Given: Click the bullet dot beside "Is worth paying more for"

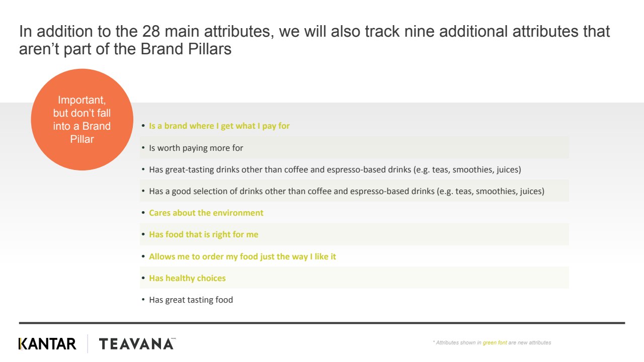Looking at the screenshot, I should (x=143, y=148).
